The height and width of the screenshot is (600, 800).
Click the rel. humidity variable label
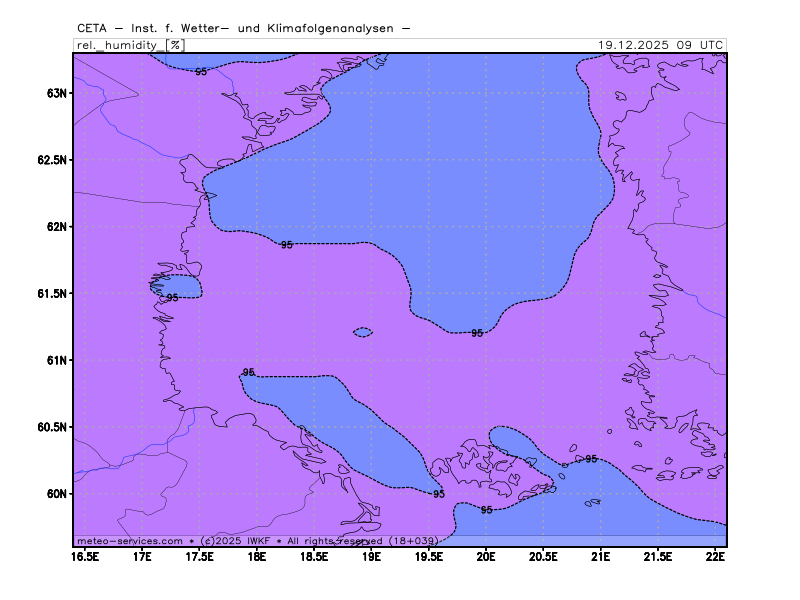[119, 45]
